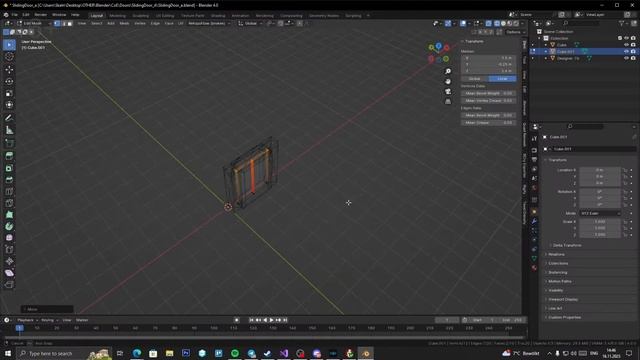Switch to the Sculpting workspace tab

tap(141, 16)
